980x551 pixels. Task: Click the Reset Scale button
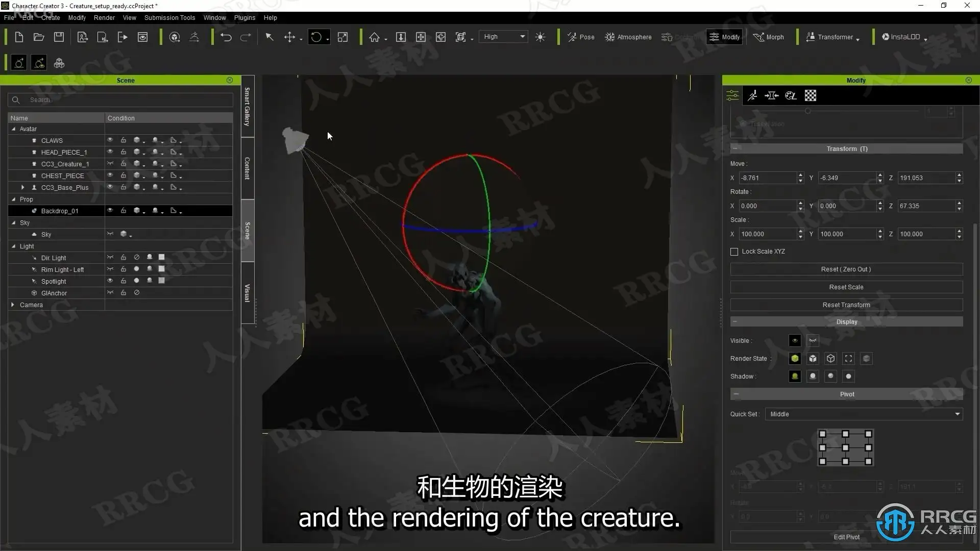846,287
